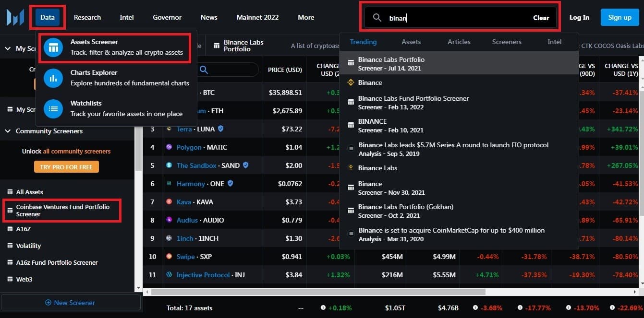The width and height of the screenshot is (644, 318).
Task: Open the Terra asset link
Action: (184, 129)
